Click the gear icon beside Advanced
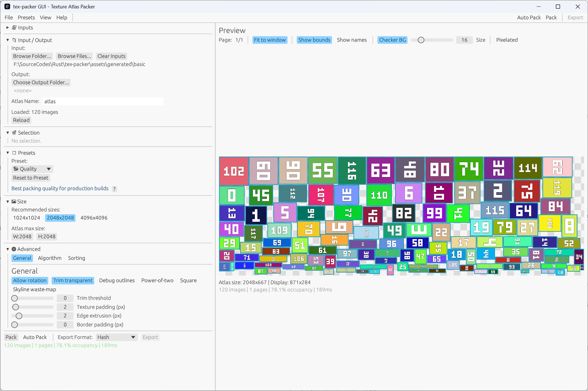 [13, 249]
